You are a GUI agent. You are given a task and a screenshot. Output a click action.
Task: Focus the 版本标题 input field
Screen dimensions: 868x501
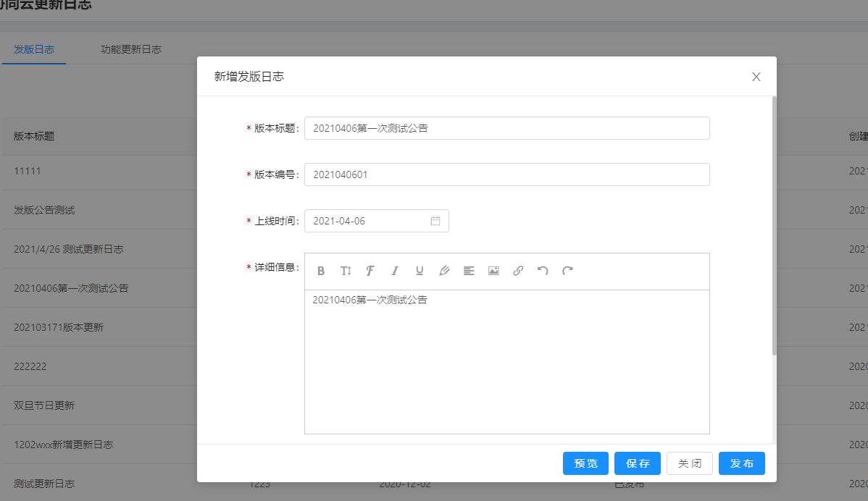[x=507, y=128]
